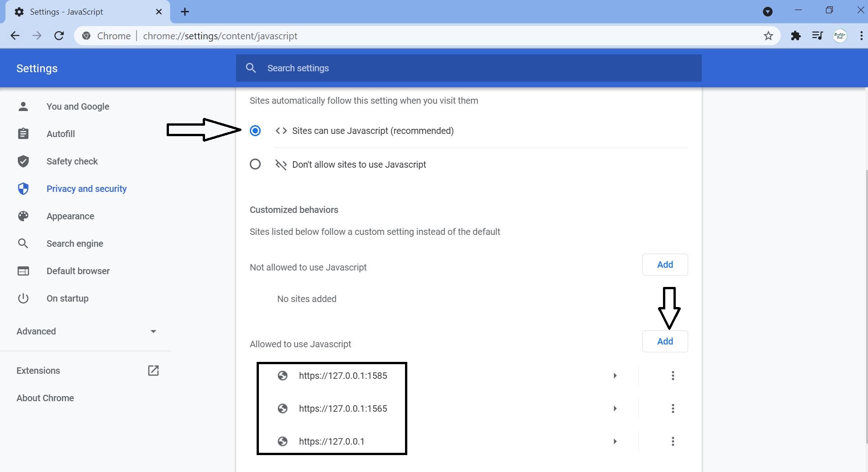Open Autofill settings
868x472 pixels.
click(x=61, y=134)
